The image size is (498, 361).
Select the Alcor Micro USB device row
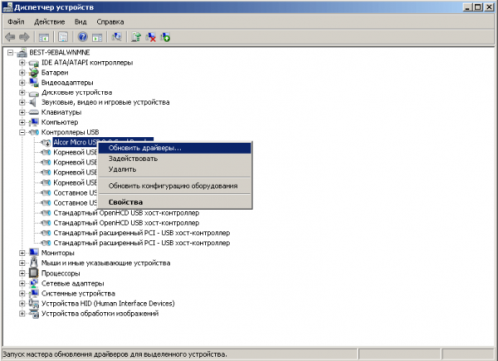[75, 142]
